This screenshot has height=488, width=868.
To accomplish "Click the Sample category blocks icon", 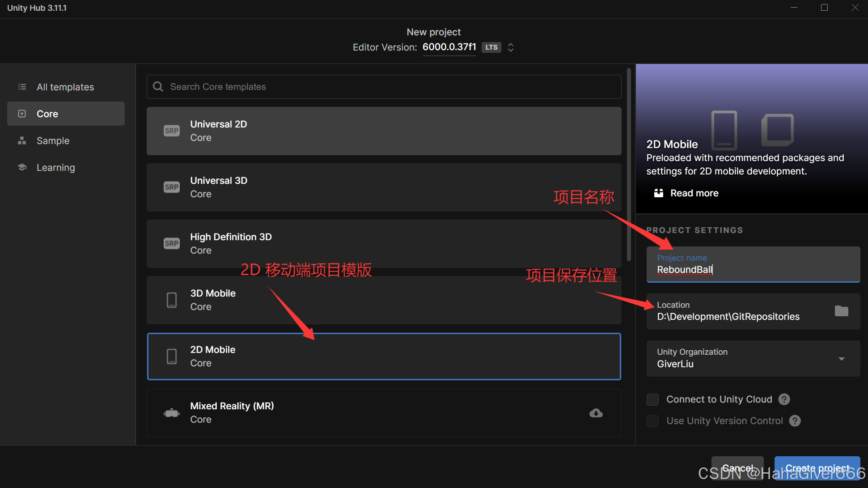I will tap(22, 140).
